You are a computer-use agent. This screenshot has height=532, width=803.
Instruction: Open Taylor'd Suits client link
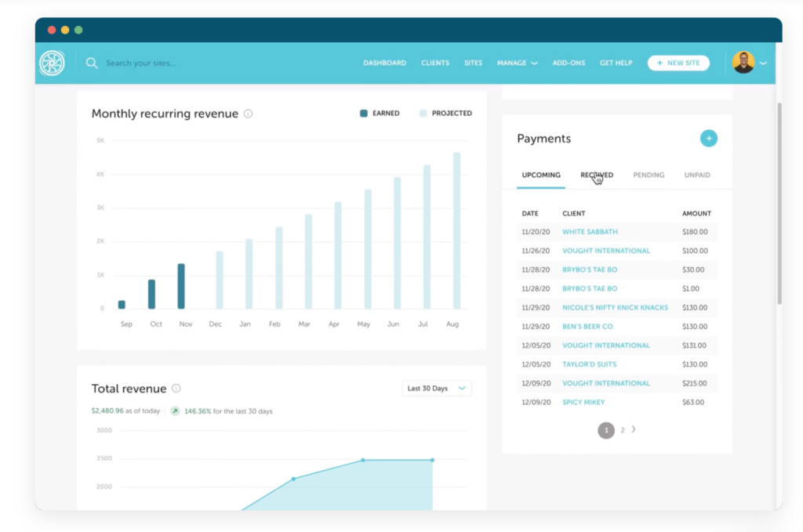(x=590, y=364)
